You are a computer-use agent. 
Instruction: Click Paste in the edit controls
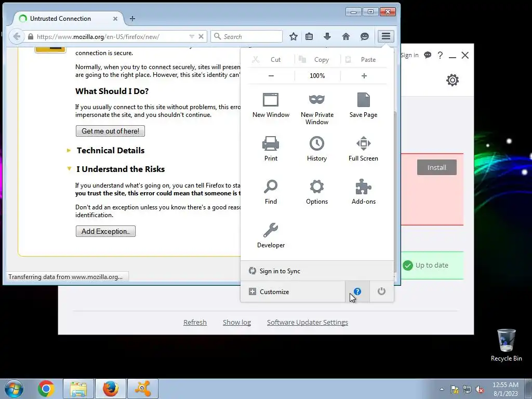[364, 60]
